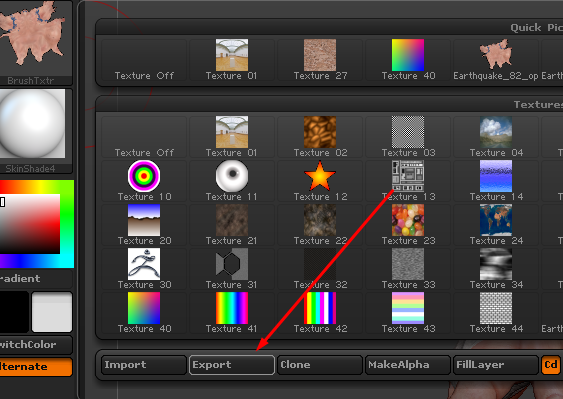Select Texture 34 blurred clouds
Image resolution: width=563 pixels, height=399 pixels.
(496, 269)
